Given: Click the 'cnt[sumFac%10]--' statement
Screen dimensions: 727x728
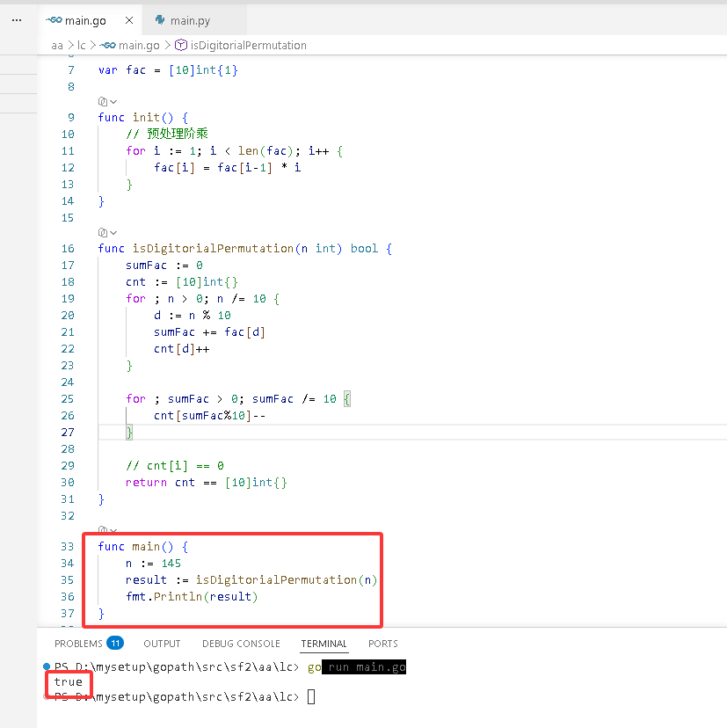Looking at the screenshot, I should click(x=210, y=416).
